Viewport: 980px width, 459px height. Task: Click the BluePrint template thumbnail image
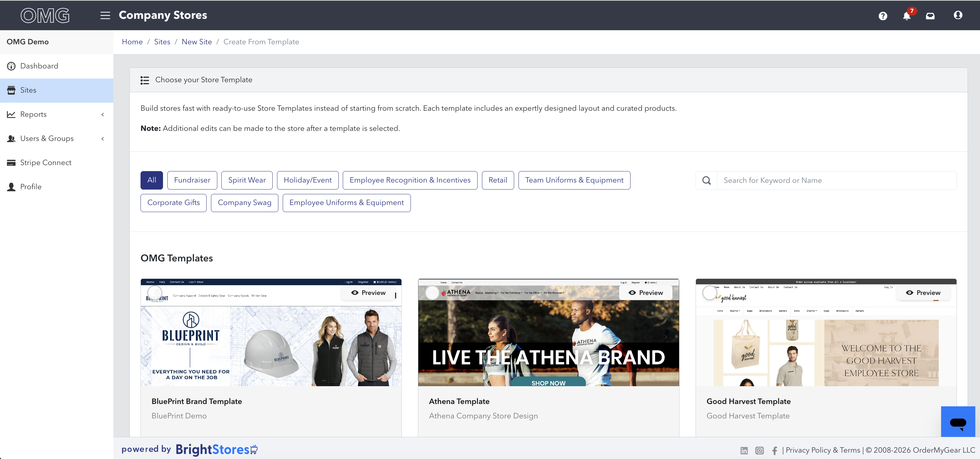[271, 333]
